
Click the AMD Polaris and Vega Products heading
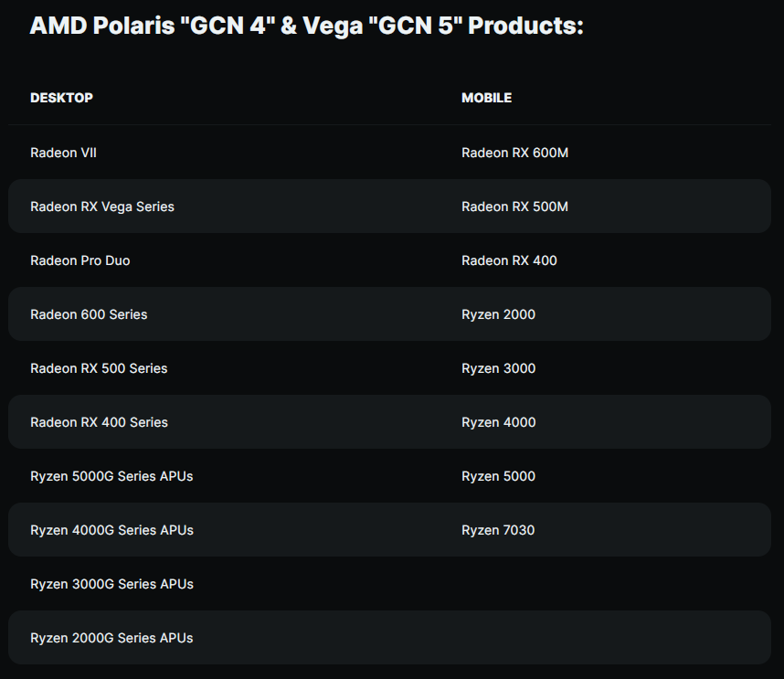coord(306,26)
